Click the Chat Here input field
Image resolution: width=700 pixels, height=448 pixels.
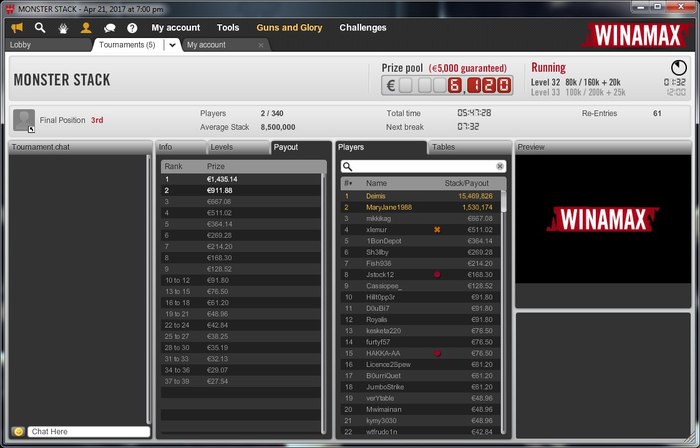click(x=89, y=431)
